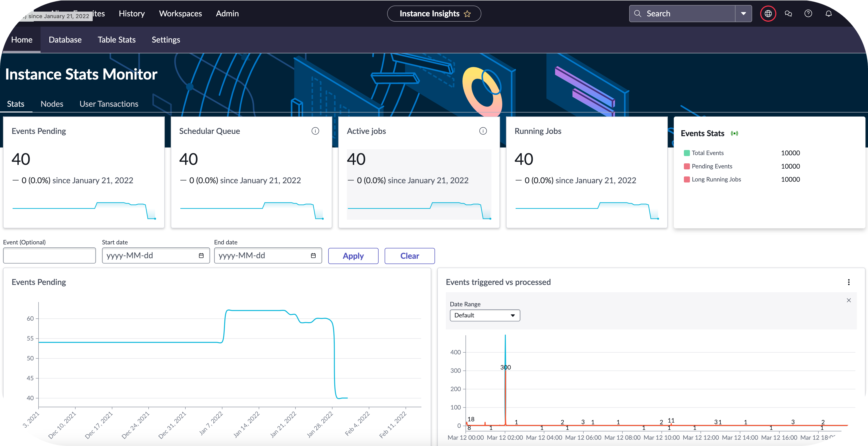Switch to the Table Stats tab

[x=117, y=39]
